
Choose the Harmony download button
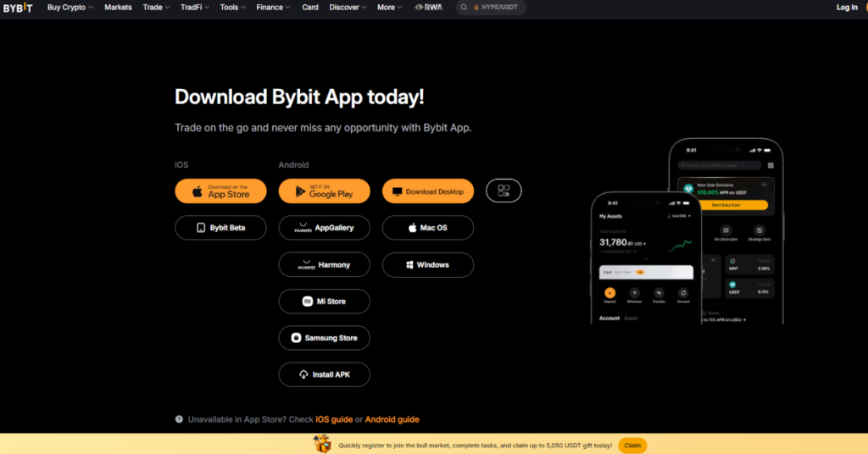(324, 265)
